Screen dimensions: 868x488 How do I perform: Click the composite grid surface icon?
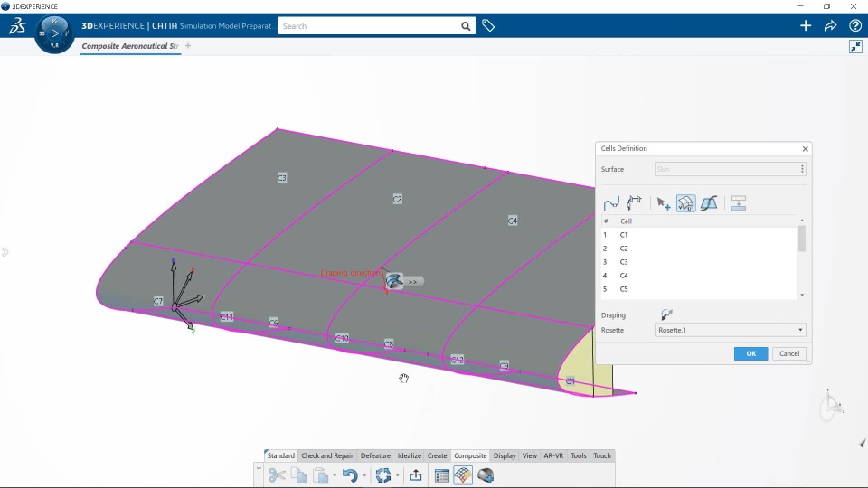[463, 475]
